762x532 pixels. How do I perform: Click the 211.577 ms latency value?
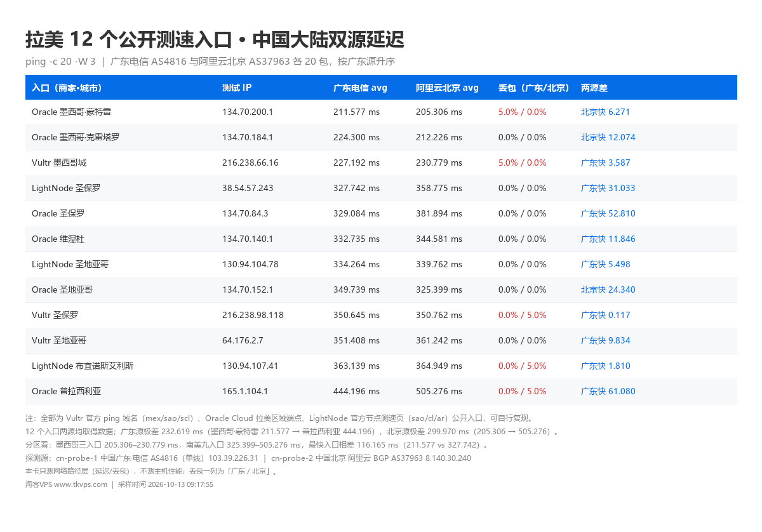pyautogui.click(x=356, y=112)
